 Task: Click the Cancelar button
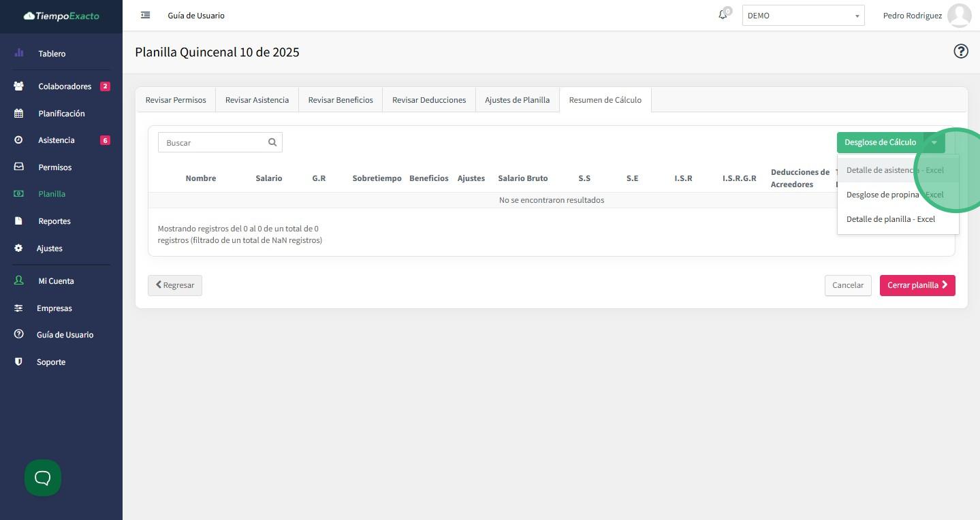point(847,285)
